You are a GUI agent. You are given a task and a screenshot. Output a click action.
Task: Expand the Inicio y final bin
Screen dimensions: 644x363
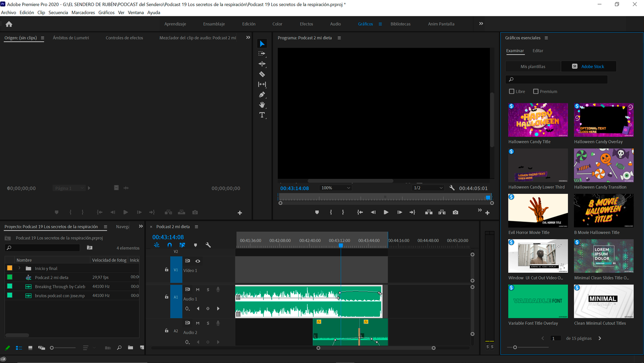(x=19, y=268)
